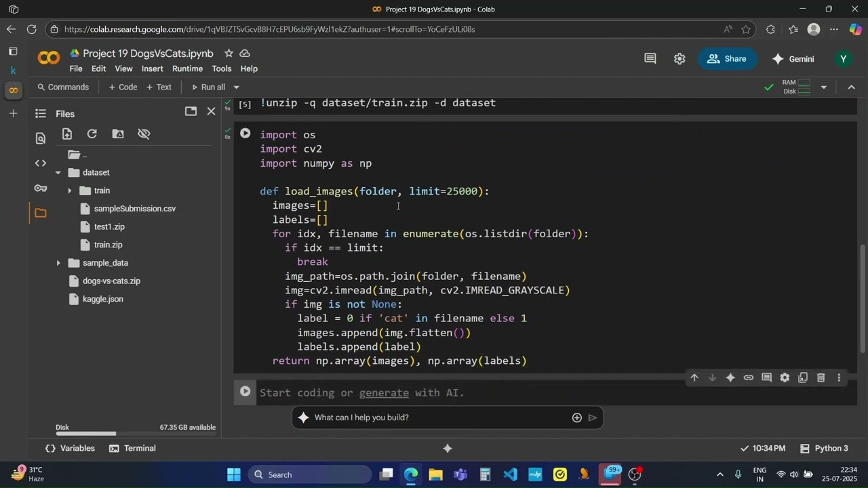Select kaggle.json in the file tree
Screen dimensions: 868x488
(x=102, y=299)
